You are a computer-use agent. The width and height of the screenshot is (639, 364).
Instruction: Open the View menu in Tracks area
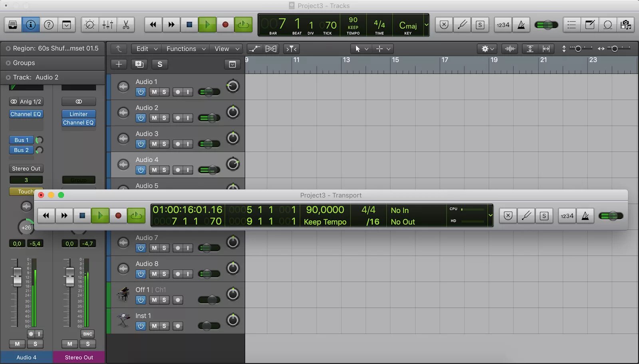[226, 49]
